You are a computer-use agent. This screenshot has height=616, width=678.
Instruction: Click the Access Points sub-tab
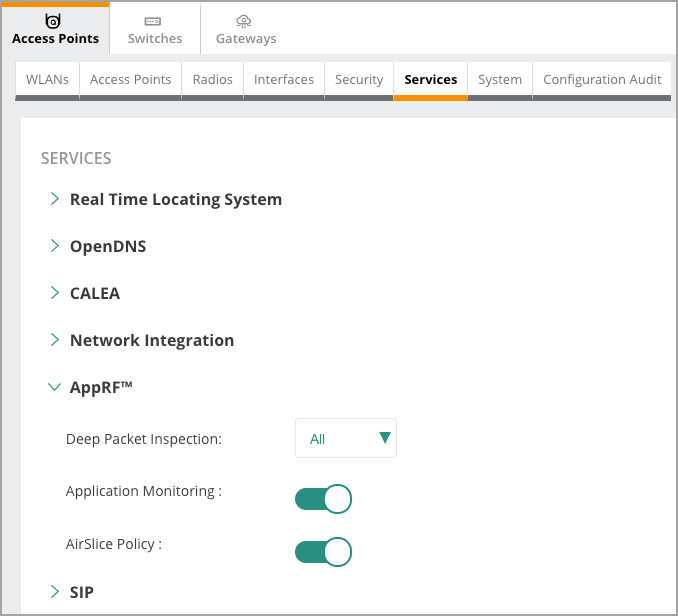click(130, 79)
